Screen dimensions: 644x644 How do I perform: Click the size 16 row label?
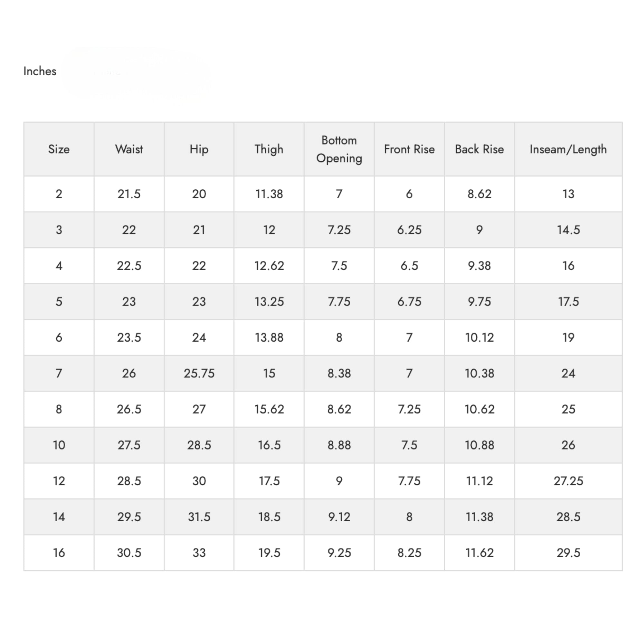[x=59, y=553]
